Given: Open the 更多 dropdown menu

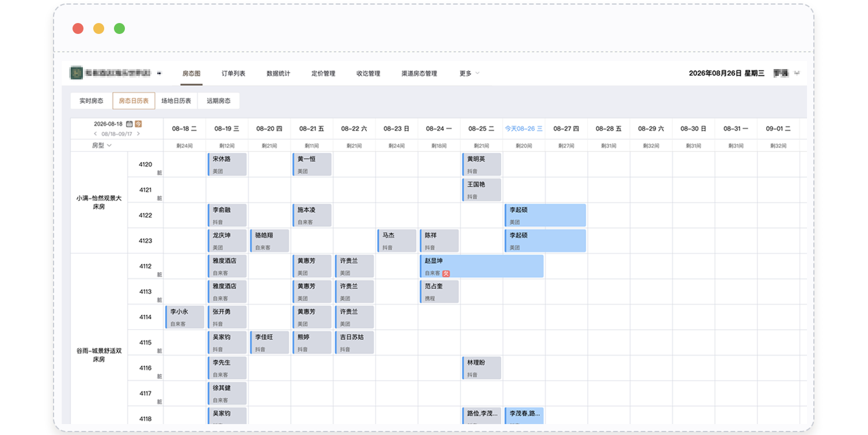Looking at the screenshot, I should click(469, 73).
